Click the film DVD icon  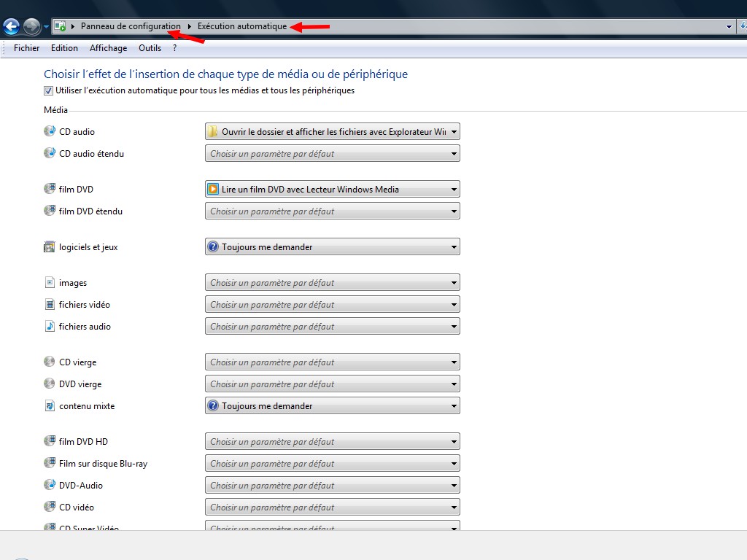[x=50, y=189]
